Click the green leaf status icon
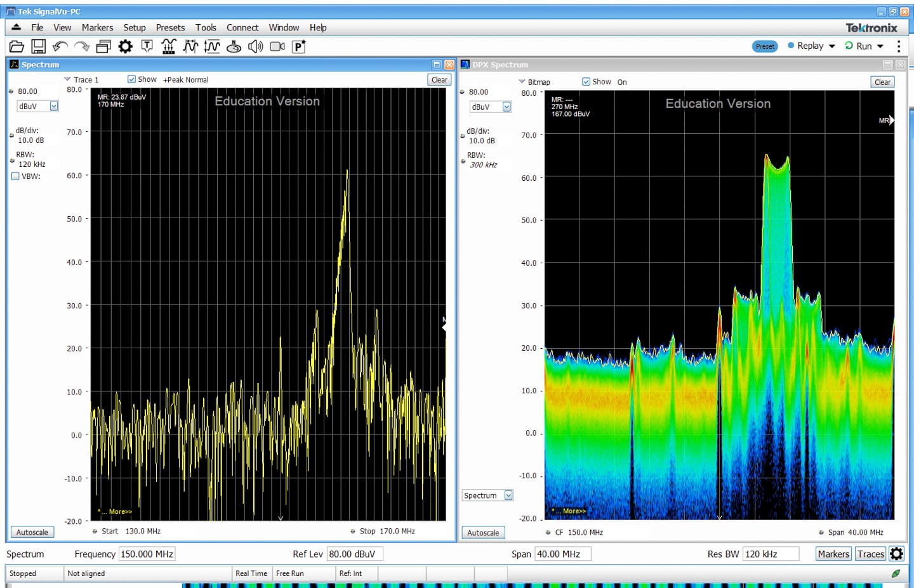The height and width of the screenshot is (588, 914). click(896, 573)
